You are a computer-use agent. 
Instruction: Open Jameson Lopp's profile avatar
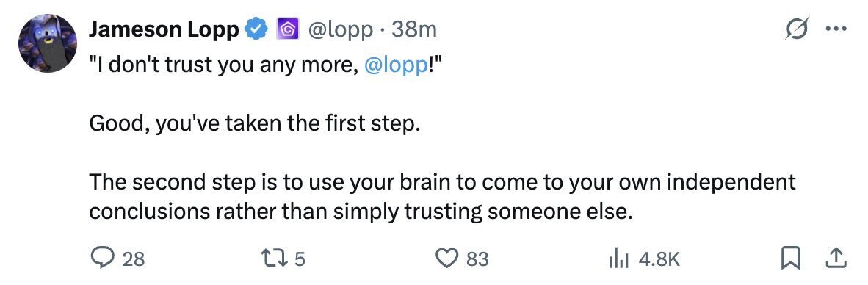[x=46, y=43]
